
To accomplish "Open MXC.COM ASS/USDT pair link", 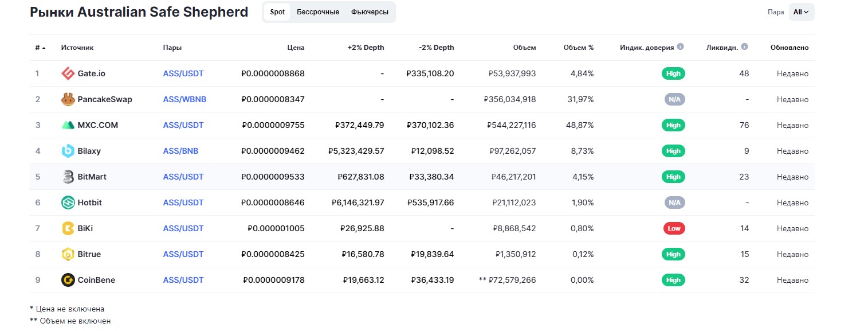I will pos(183,125).
